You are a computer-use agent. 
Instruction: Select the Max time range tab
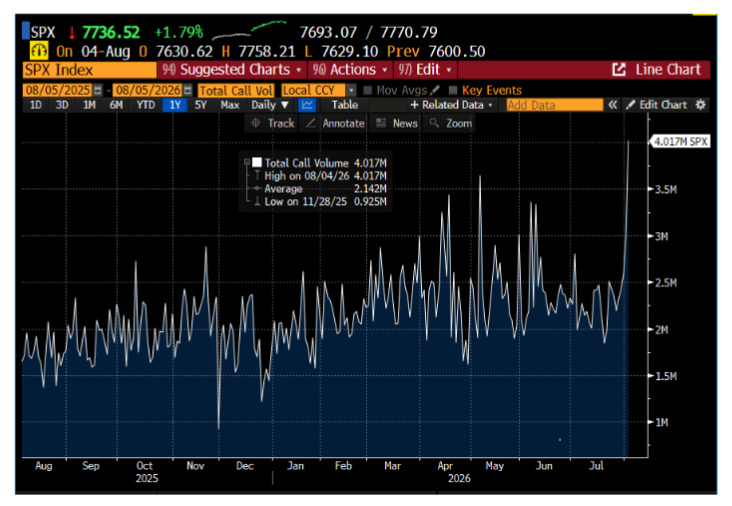point(230,105)
